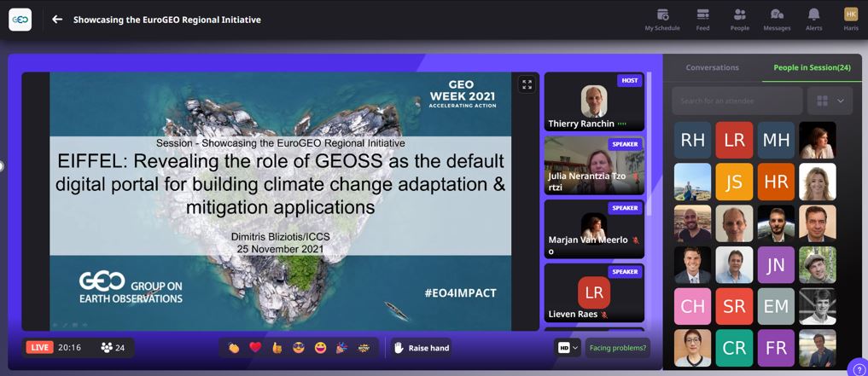Viewport: 868px width, 376px height.
Task: Click the shared presentation slide
Action: coord(280,201)
